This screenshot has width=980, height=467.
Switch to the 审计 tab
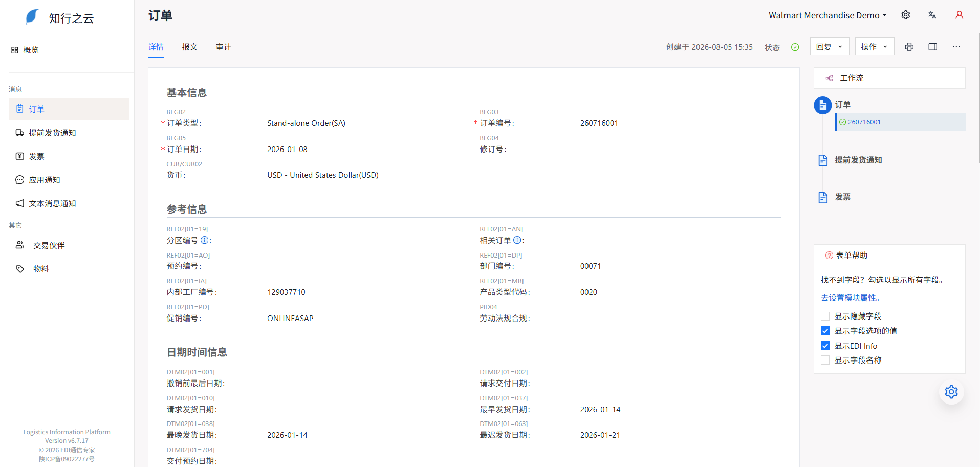click(x=224, y=47)
